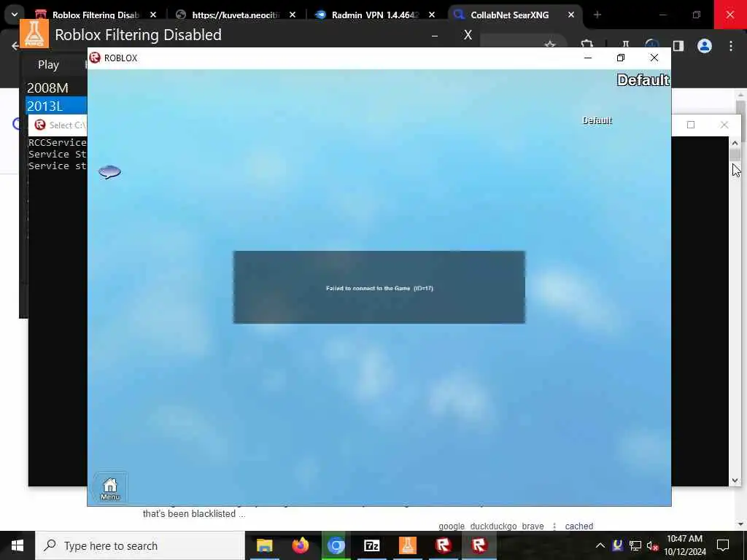This screenshot has height=560, width=747.
Task: Close the CollabNet SearXNG tab
Action: [570, 15]
